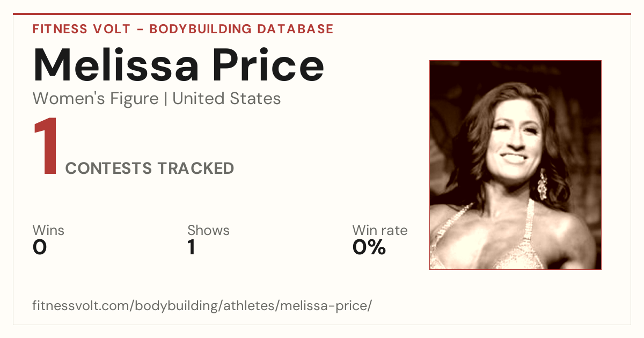Select the CONTESTS TRACKED label
The height and width of the screenshot is (338, 644).
(150, 168)
